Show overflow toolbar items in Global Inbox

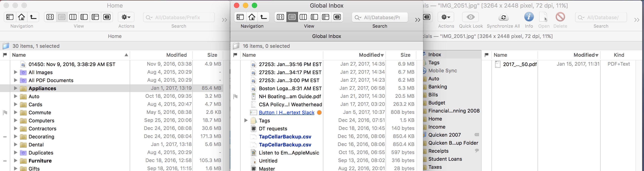click(x=417, y=20)
